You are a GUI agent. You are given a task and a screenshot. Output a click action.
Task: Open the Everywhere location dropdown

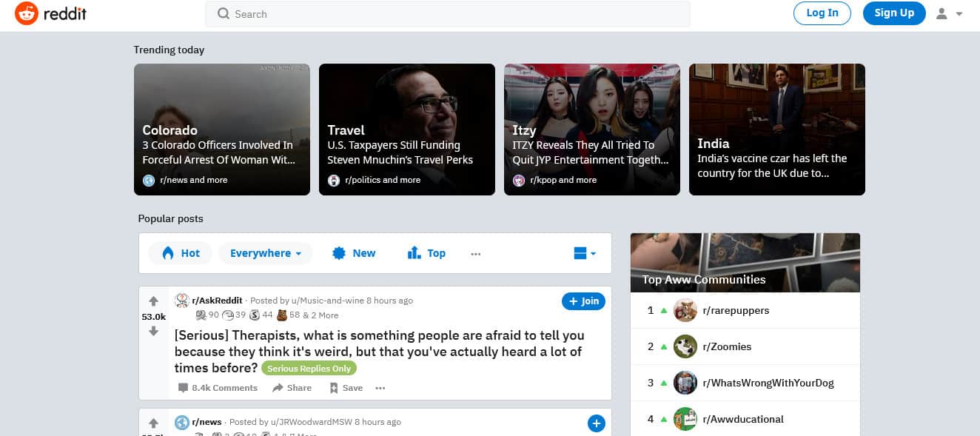[266, 253]
